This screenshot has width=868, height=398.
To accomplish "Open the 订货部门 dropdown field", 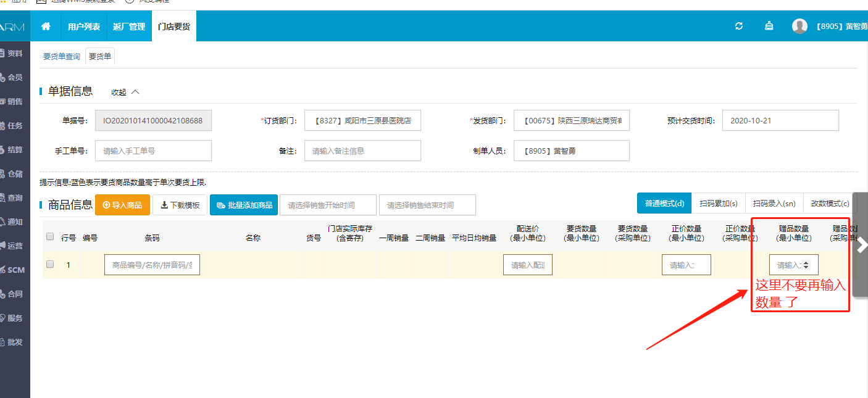I will pos(362,121).
